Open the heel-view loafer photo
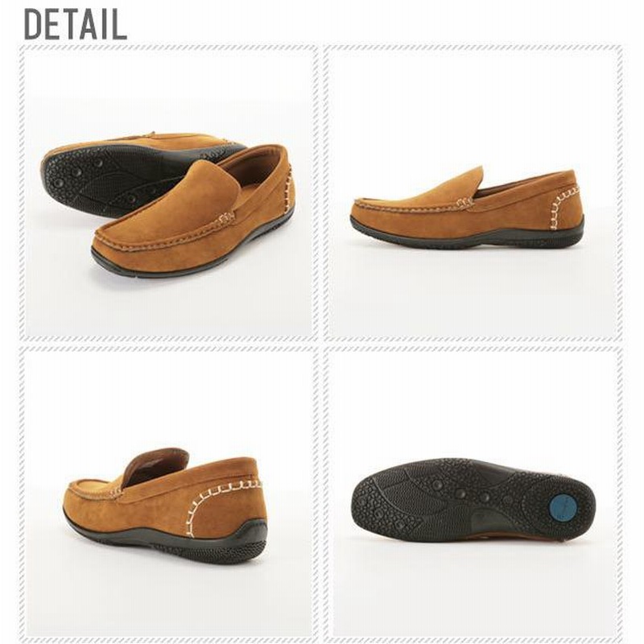The height and width of the screenshot is (644, 644). click(168, 494)
